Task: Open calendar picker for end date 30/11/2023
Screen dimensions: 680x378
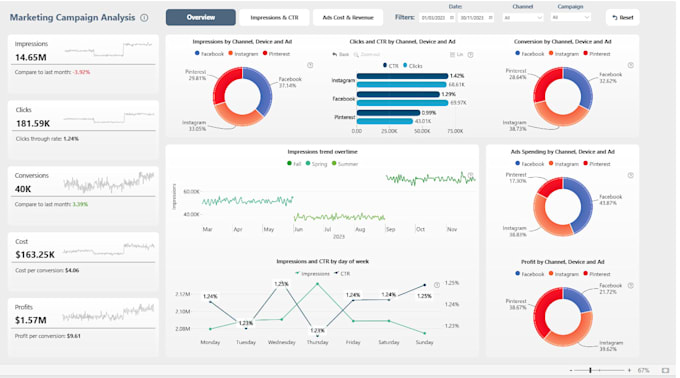Action: pyautogui.click(x=490, y=18)
